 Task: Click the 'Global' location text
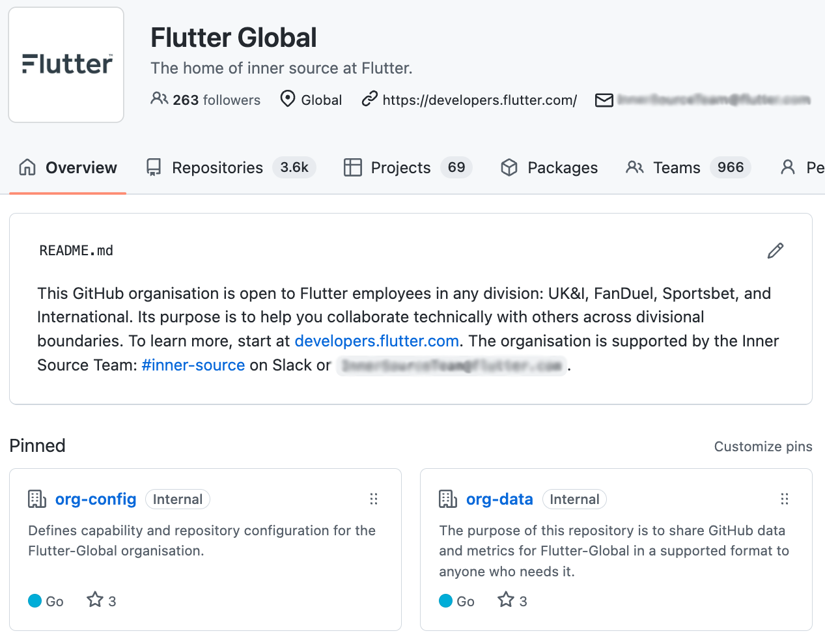click(322, 100)
